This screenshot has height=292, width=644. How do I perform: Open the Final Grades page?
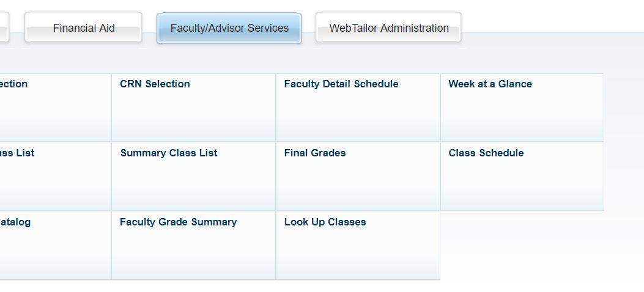tap(314, 153)
